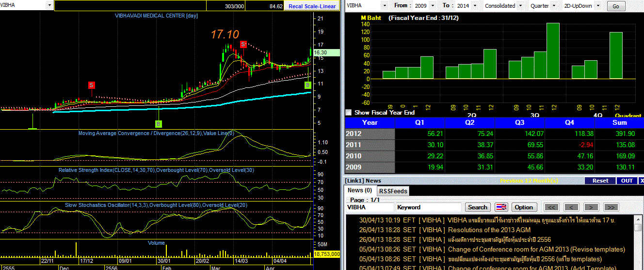Click the 2010 Q2 value 36.85

483,156
